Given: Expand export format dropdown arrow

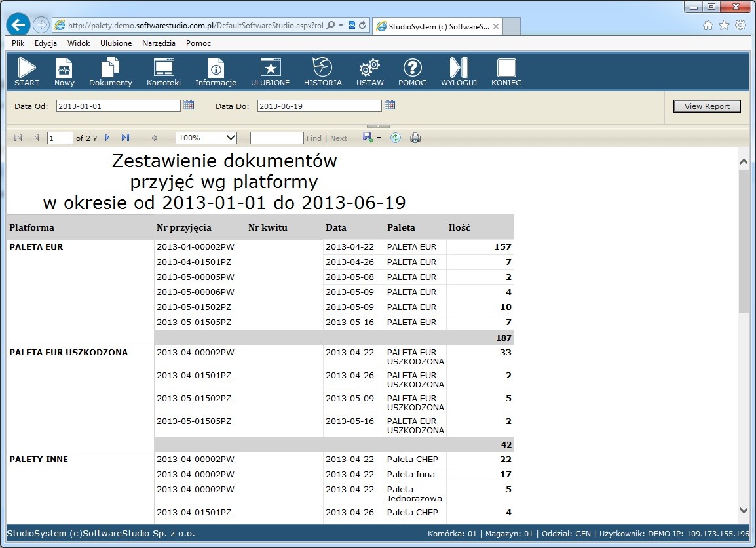Looking at the screenshot, I should (x=379, y=138).
